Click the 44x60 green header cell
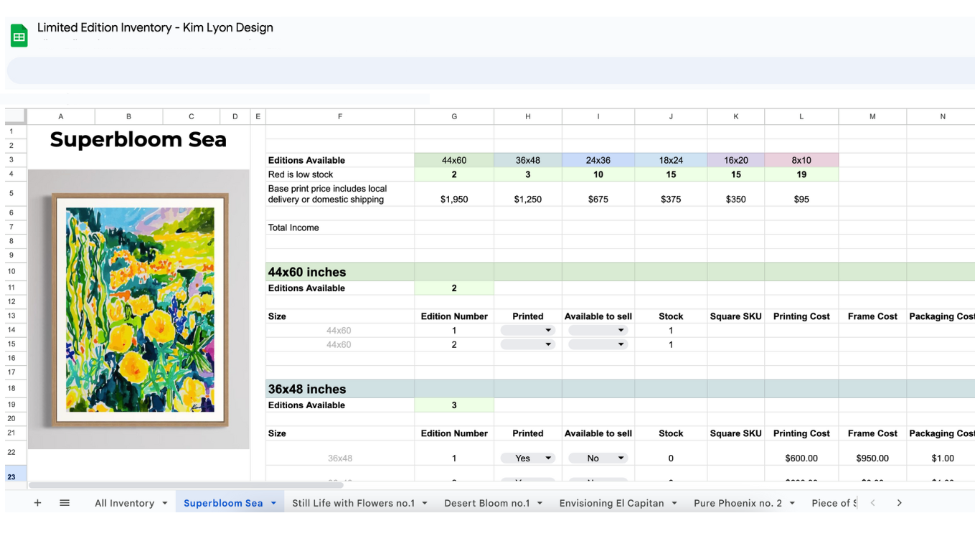980x551 pixels. click(x=454, y=160)
